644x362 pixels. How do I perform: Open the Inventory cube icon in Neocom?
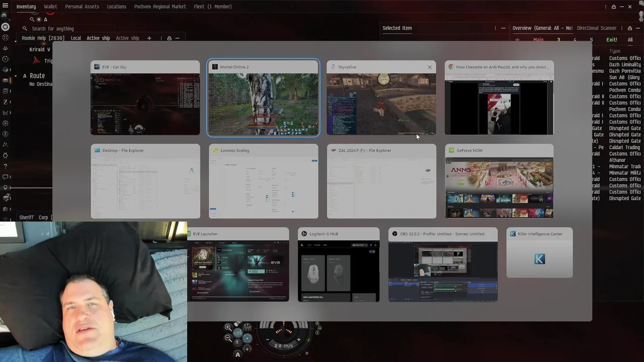coord(6,69)
